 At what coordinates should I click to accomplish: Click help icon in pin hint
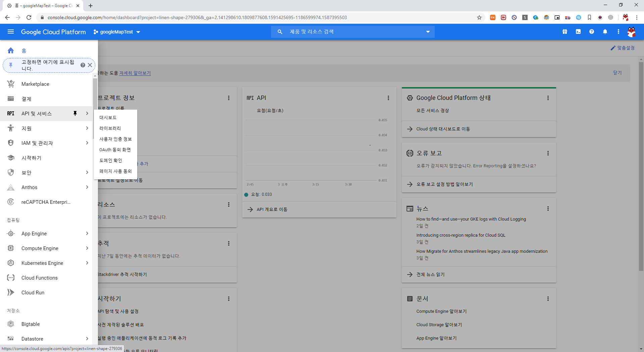point(83,65)
